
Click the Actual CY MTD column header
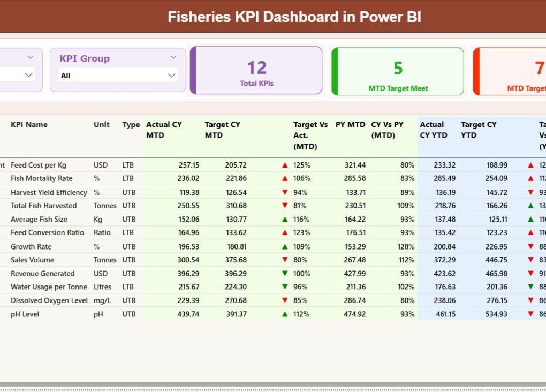click(x=163, y=130)
